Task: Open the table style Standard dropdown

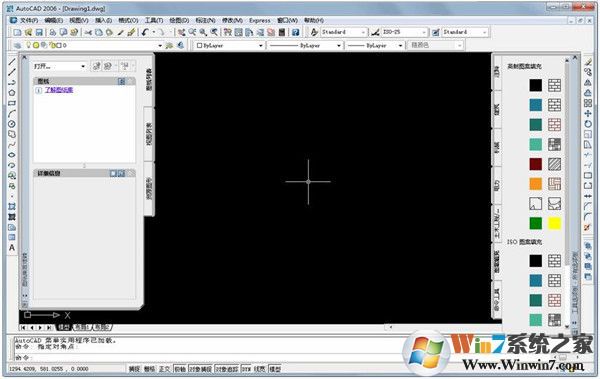Action: (x=484, y=33)
